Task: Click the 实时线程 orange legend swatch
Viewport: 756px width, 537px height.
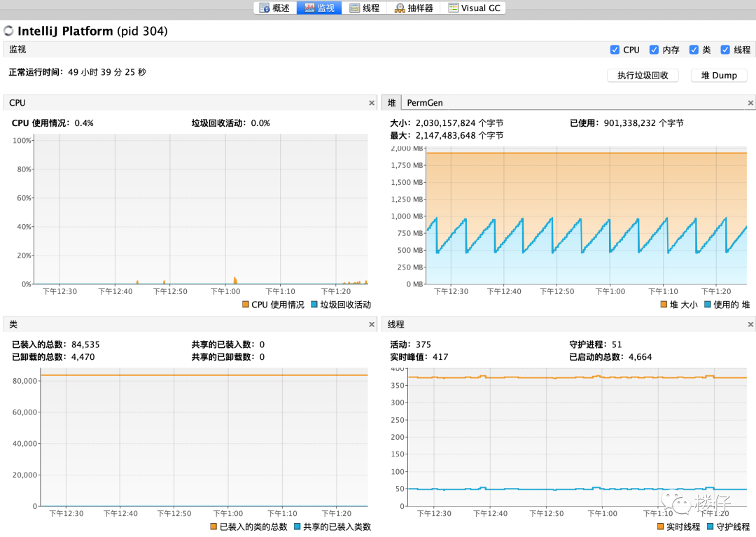Action: [661, 526]
